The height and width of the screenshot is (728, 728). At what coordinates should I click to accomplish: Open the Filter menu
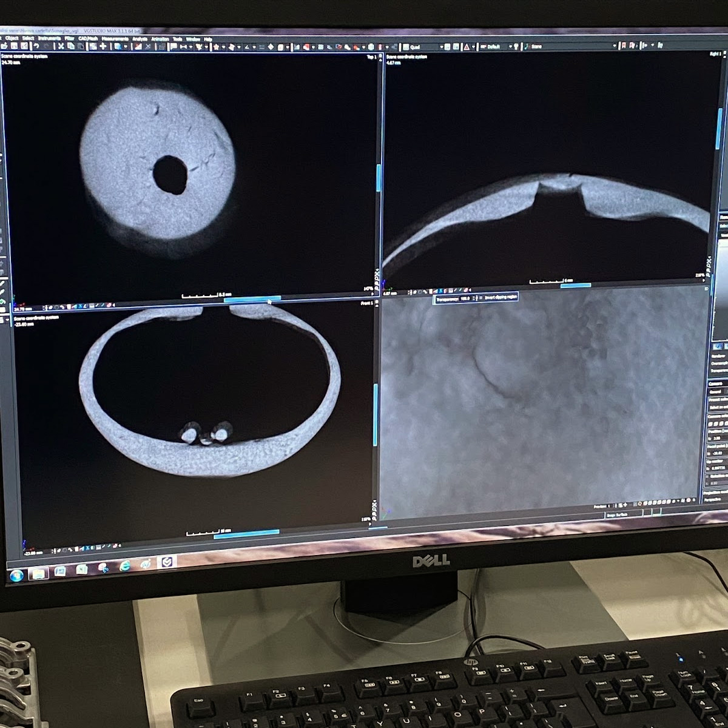[70, 39]
